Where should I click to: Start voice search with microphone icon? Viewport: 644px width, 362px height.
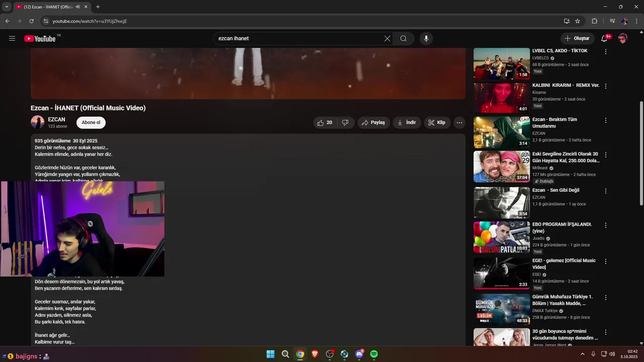pos(426,38)
